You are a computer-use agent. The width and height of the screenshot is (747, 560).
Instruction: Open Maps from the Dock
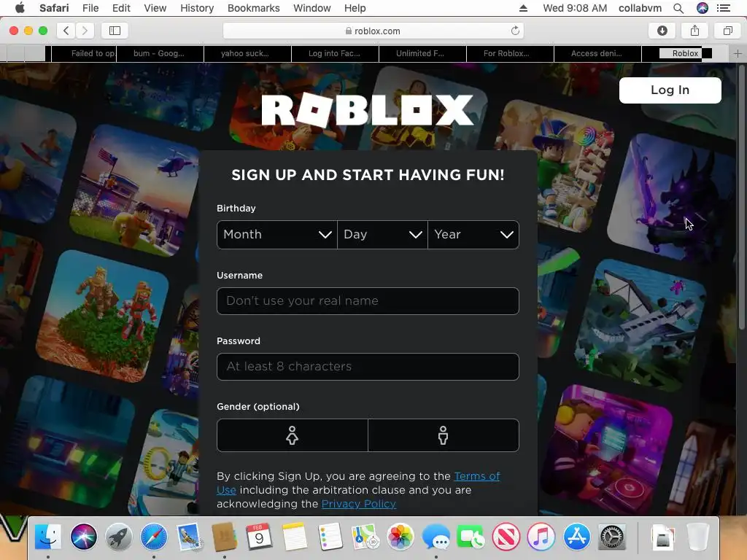[365, 537]
